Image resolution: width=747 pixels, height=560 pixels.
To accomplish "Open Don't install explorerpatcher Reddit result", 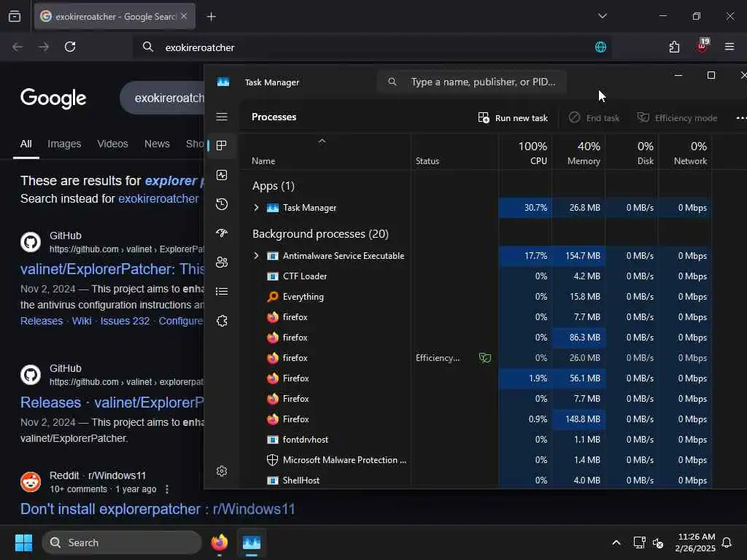I will 158,509.
